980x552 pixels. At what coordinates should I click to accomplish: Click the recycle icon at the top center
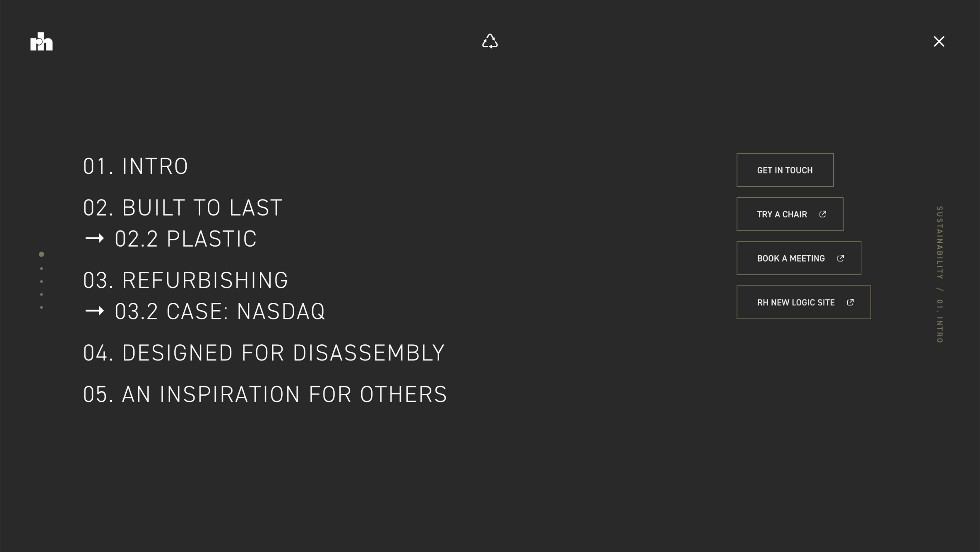(490, 41)
